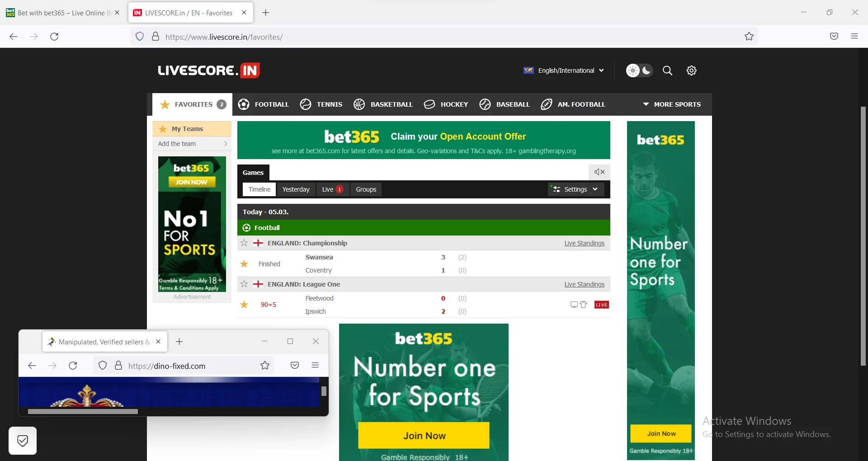Screen dimensions: 868x461
Task: Open the Ipswich team name
Action: (316, 311)
